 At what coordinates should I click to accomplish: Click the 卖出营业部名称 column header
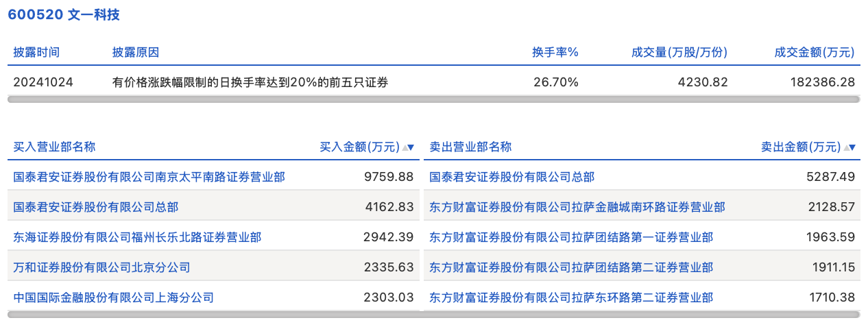click(x=470, y=147)
